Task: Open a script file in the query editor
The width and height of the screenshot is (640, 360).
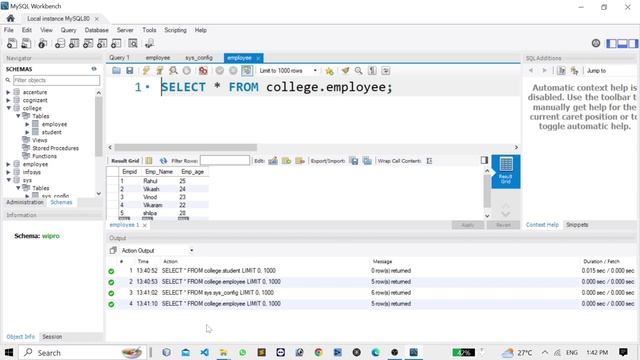Action: pyautogui.click(x=116, y=71)
